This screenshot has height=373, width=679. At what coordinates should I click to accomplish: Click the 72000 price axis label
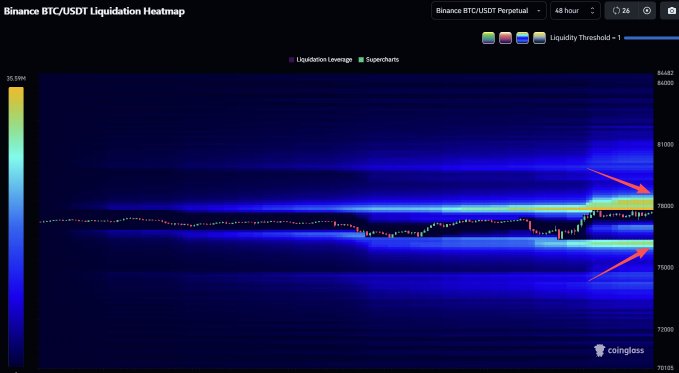coord(666,329)
